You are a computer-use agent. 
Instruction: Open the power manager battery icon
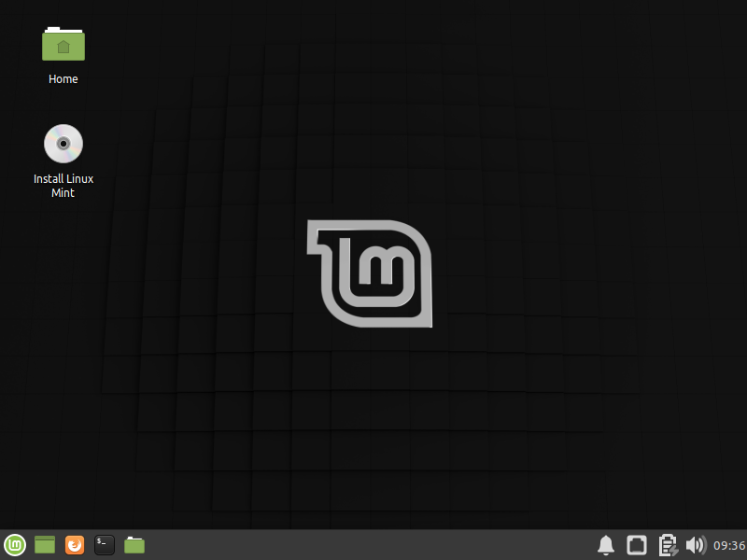(x=668, y=545)
